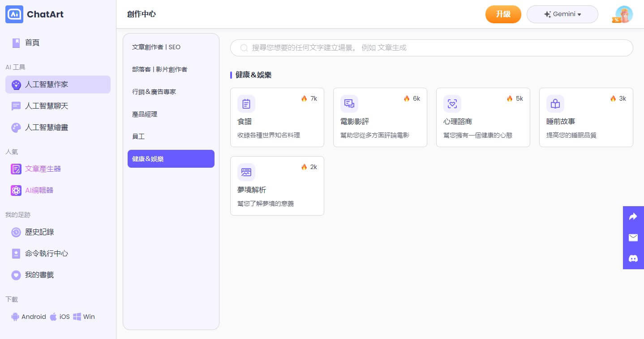Click the 文章產生器 edit icon
Screen dimensions: 644x339
click(16, 169)
